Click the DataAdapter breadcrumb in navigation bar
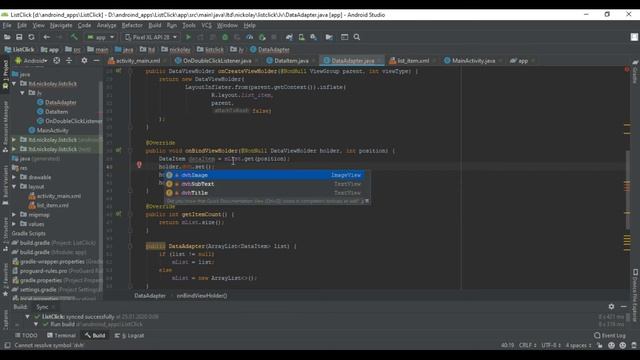Image resolution: width=640 pixels, height=360 pixels. [270, 49]
